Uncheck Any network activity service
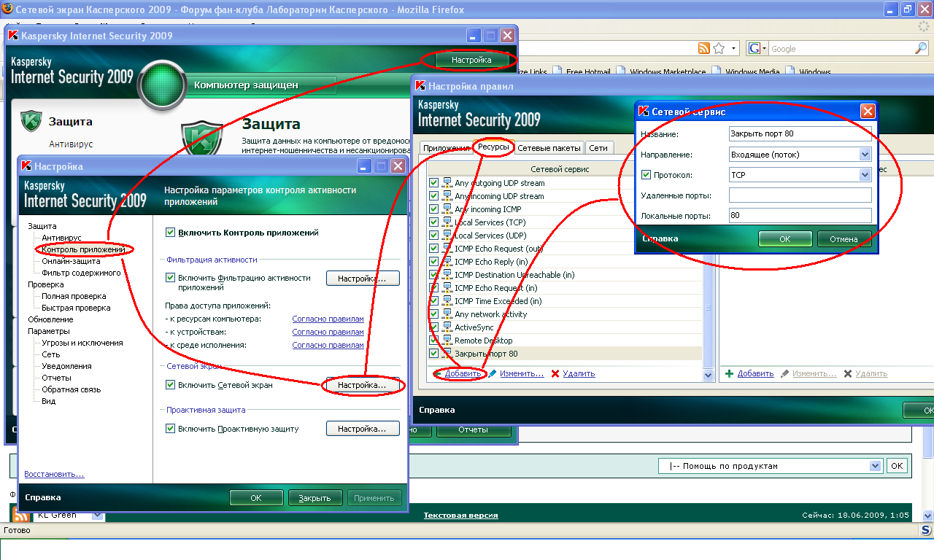Viewport: 934px width, 560px height. pyautogui.click(x=434, y=314)
